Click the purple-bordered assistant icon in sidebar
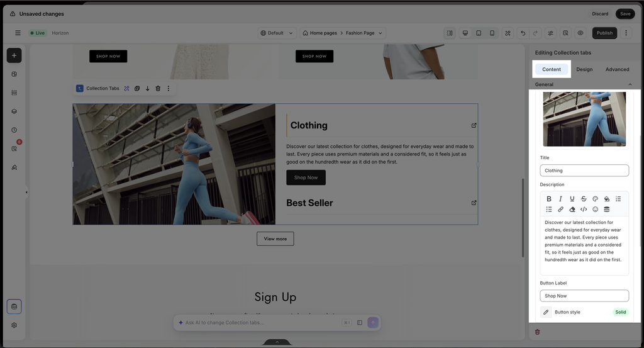This screenshot has width=644, height=348. pos(14,306)
